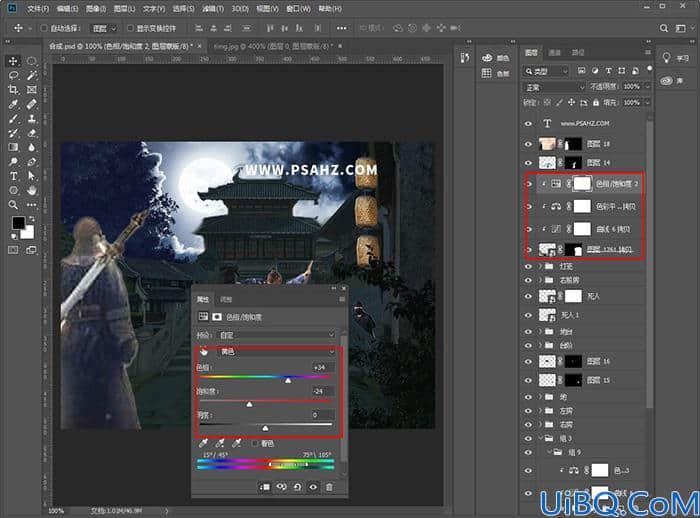
Task: Switch to the second document tab at 400%
Action: (x=273, y=46)
